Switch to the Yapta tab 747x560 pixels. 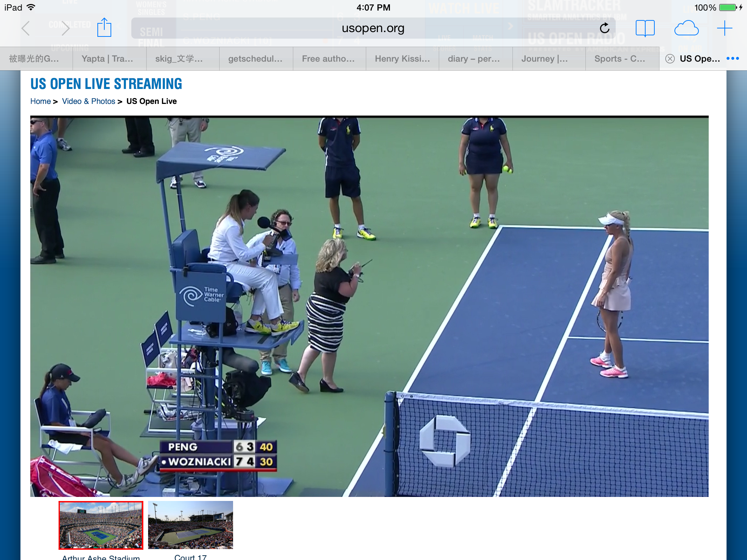pyautogui.click(x=107, y=59)
